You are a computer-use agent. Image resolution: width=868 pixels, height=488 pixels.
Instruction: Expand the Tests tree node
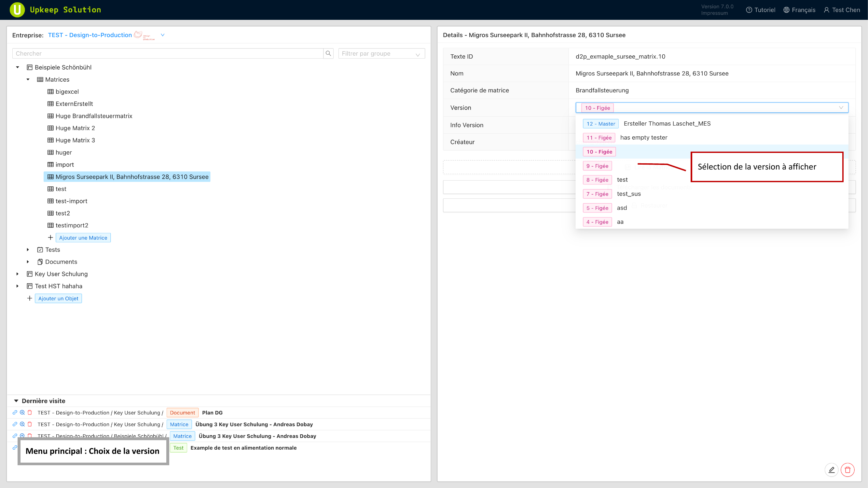click(28, 250)
